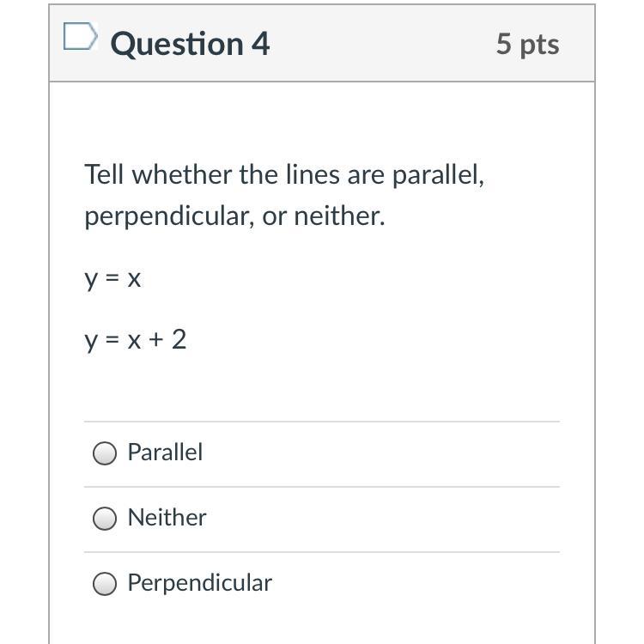Click the equation y = x
The width and height of the screenshot is (644, 644).
(112, 279)
